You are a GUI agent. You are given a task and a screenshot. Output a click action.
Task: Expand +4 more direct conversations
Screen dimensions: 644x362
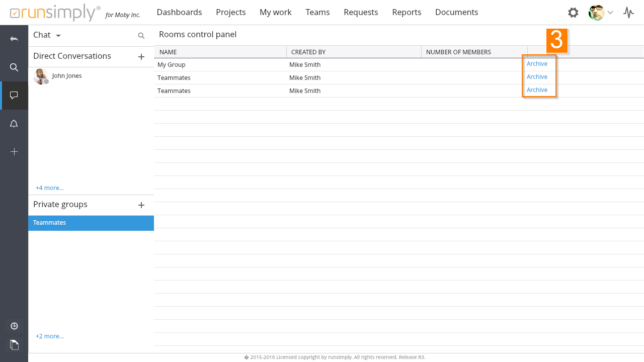coord(49,188)
